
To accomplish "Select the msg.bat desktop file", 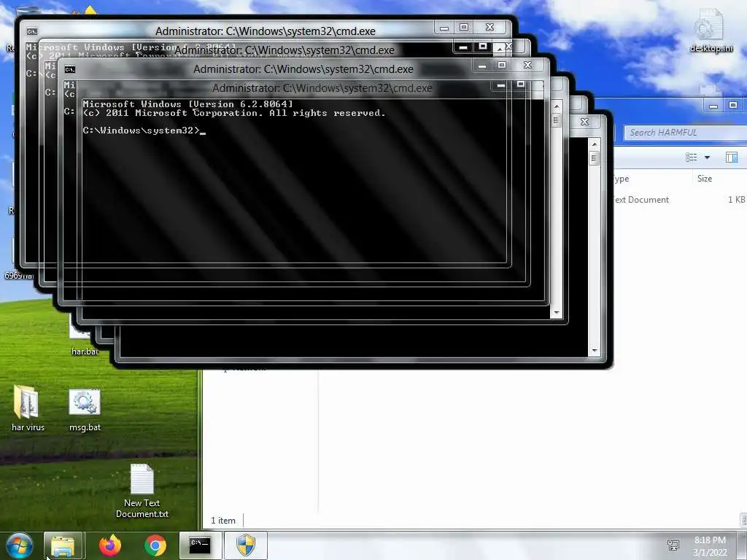I will tap(85, 410).
